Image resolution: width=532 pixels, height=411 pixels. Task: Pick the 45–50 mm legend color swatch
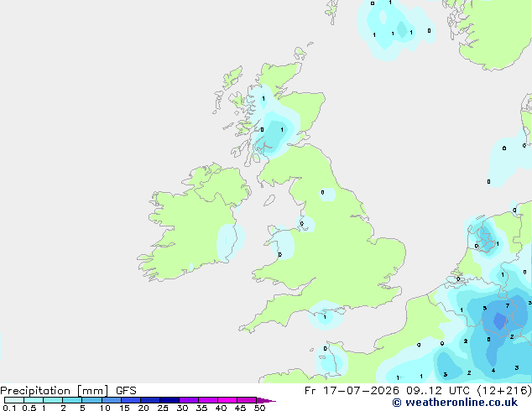(x=247, y=400)
